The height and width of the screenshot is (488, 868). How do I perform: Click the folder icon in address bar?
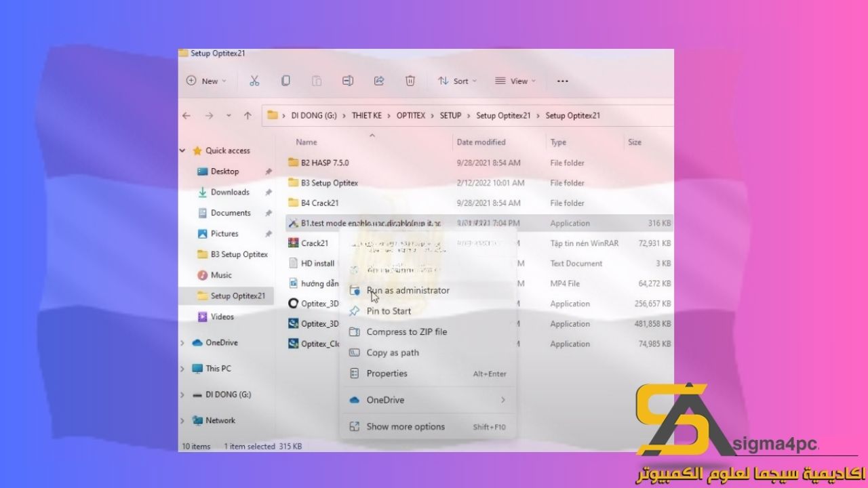click(x=273, y=115)
